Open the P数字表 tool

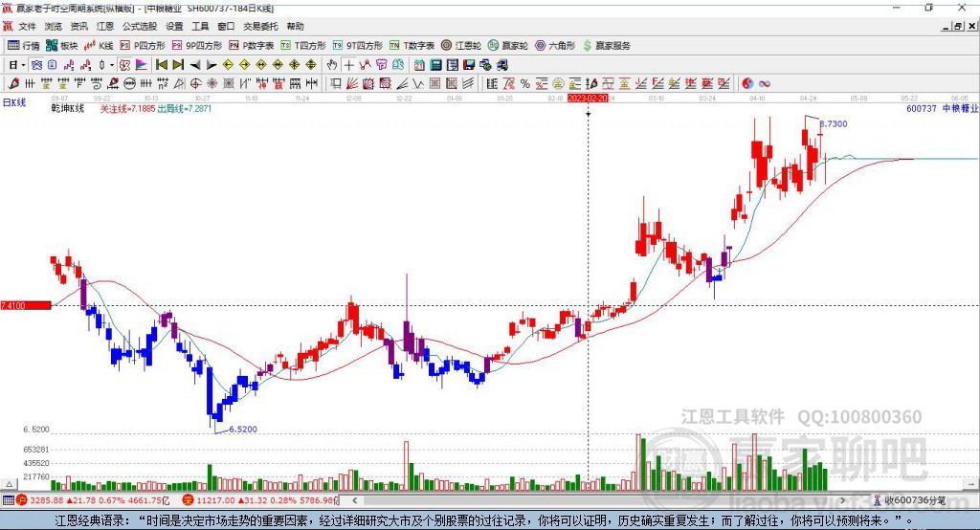[252, 46]
